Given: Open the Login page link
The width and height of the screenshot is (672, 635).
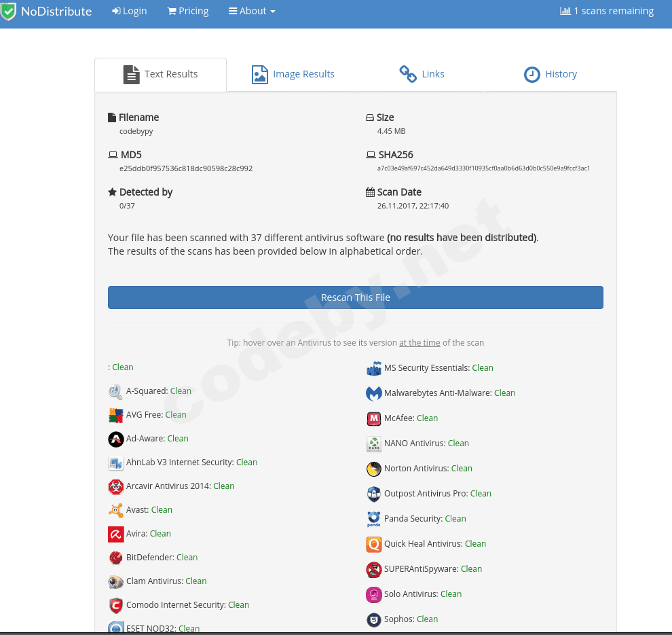Looking at the screenshot, I should pos(130,11).
